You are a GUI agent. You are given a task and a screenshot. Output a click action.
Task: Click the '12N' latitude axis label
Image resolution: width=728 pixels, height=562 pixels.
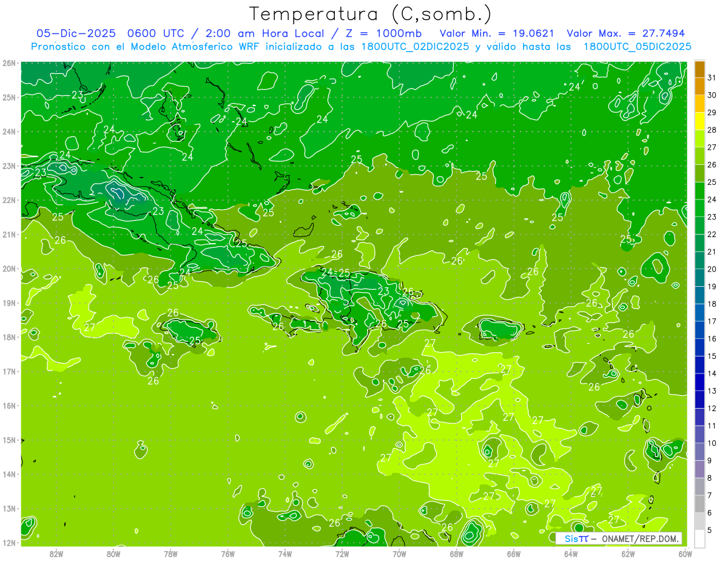tap(9, 543)
